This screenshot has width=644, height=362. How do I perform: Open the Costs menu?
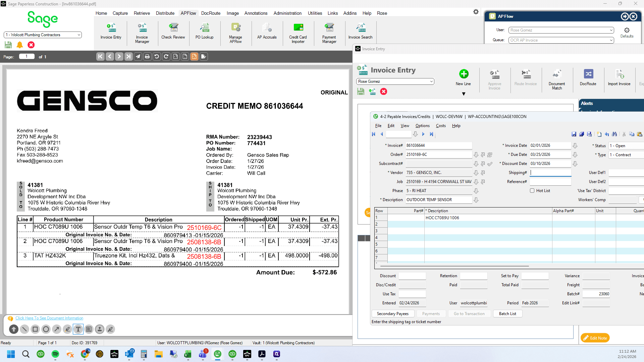coord(441,126)
